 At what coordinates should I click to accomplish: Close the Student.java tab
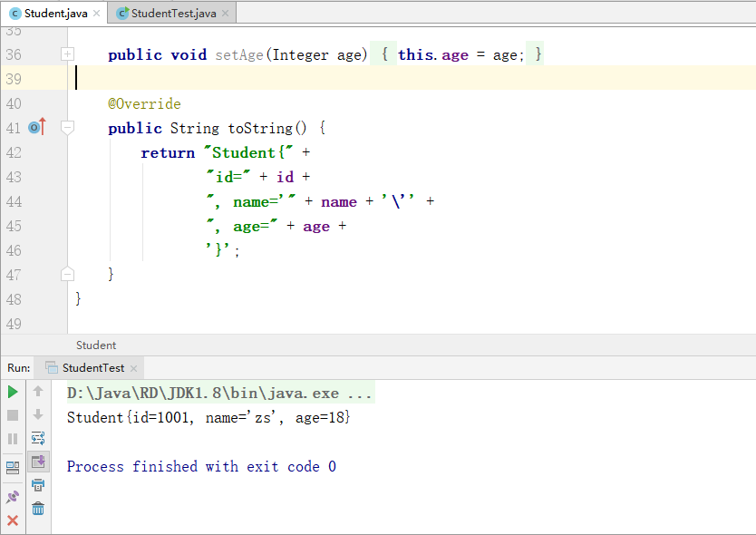coord(96,14)
